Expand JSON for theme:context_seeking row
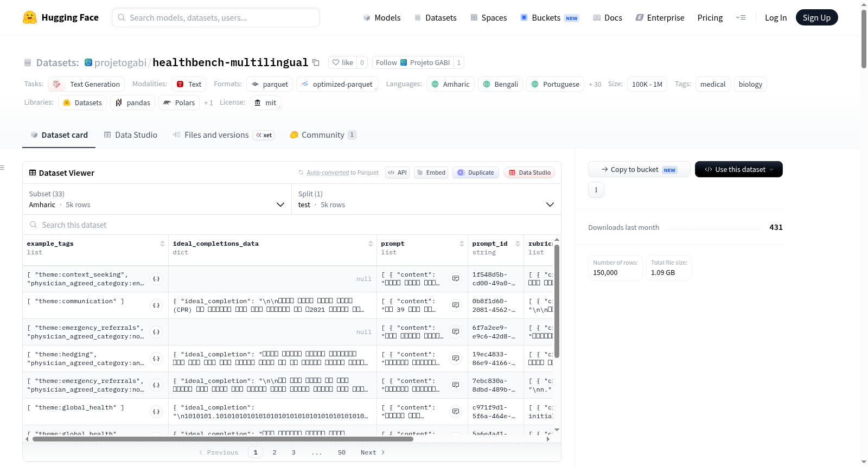 (156, 279)
